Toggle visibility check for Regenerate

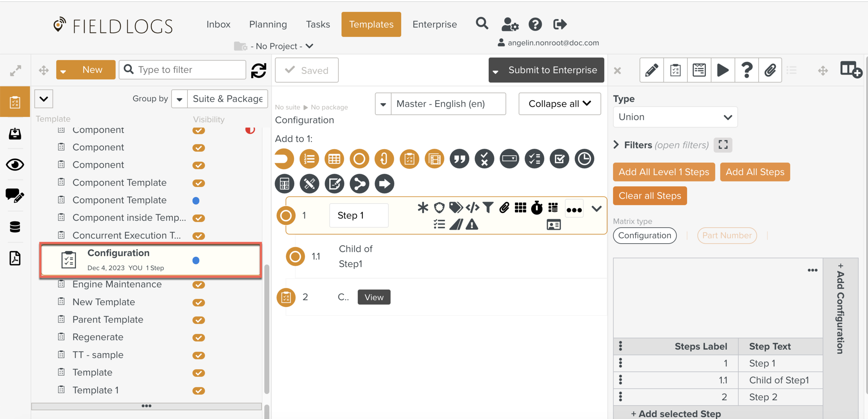click(x=199, y=338)
